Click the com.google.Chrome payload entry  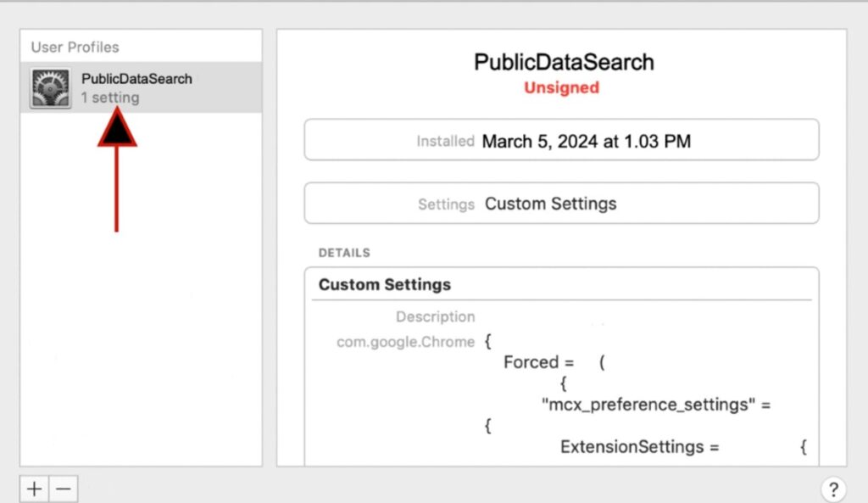(405, 342)
